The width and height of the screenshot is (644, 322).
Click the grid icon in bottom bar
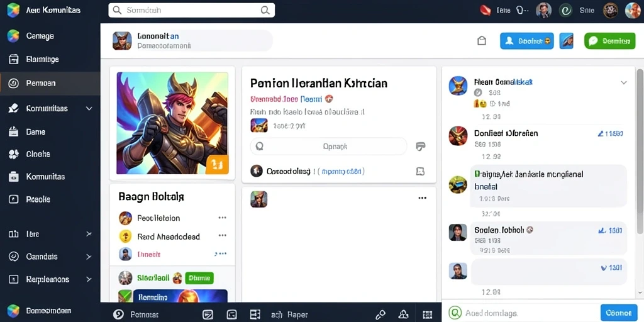click(x=428, y=314)
